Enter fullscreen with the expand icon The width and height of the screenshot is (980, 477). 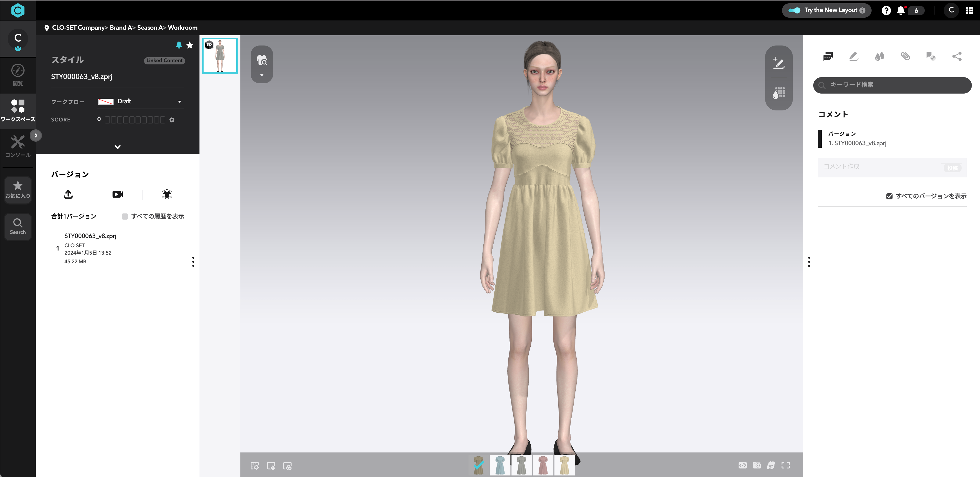786,465
